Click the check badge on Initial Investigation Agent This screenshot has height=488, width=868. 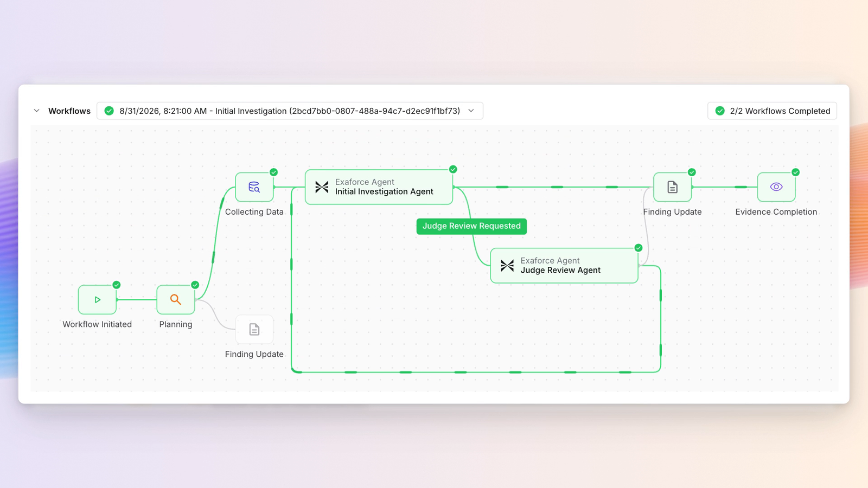(x=454, y=169)
